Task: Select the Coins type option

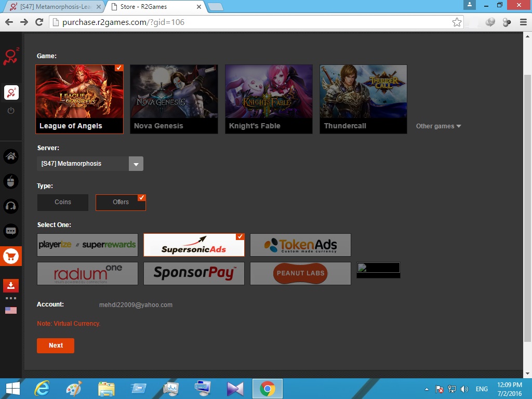Action: [63, 202]
